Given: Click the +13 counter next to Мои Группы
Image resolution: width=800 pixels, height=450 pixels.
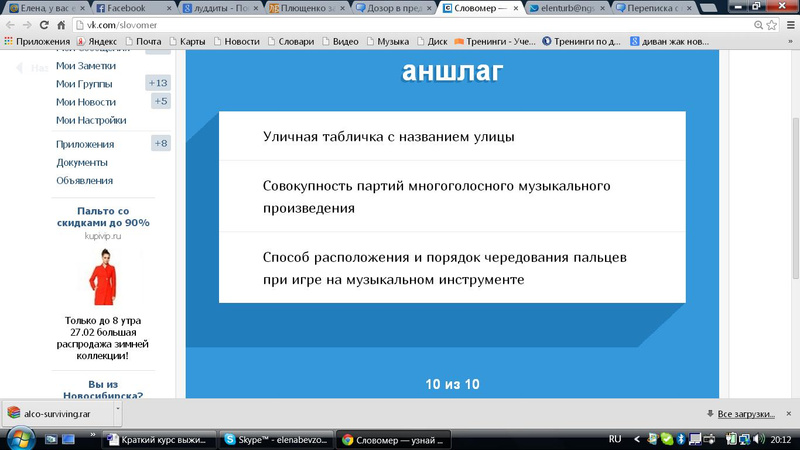Looking at the screenshot, I should tap(158, 83).
